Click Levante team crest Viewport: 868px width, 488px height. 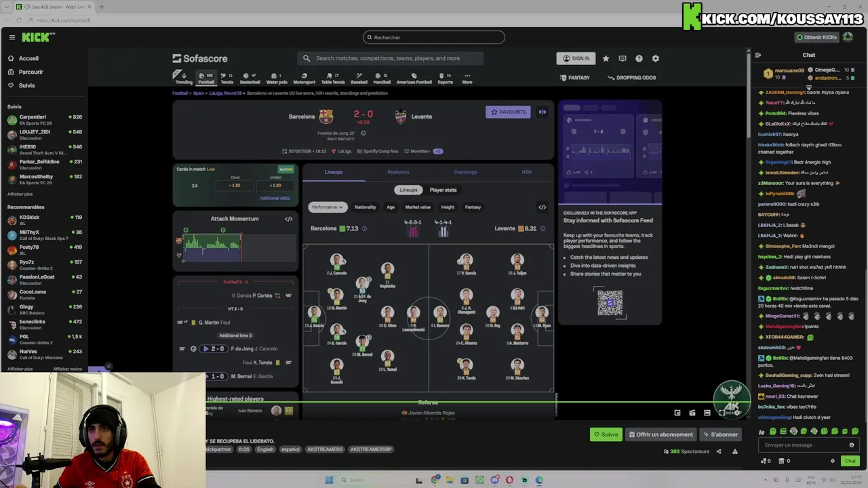coord(400,117)
